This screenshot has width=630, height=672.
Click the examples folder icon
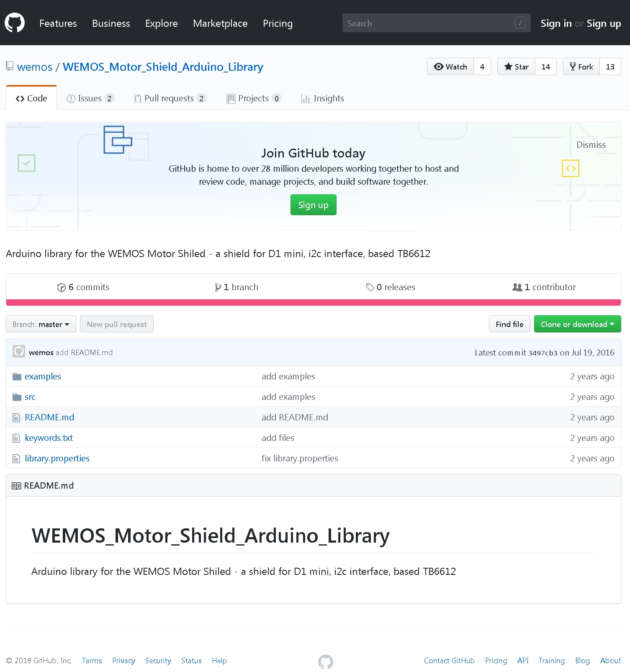[x=17, y=376]
